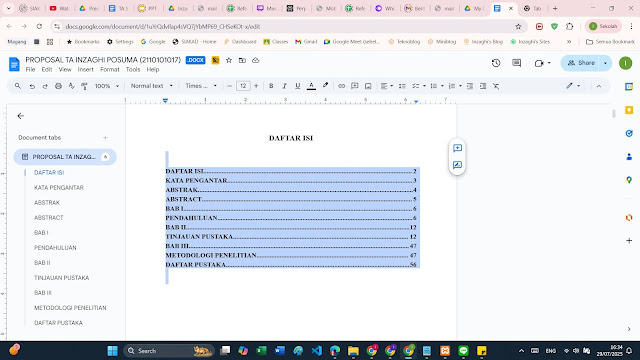Screen dimensions: 640x360
Task: Add a new document tab
Action: [105, 138]
